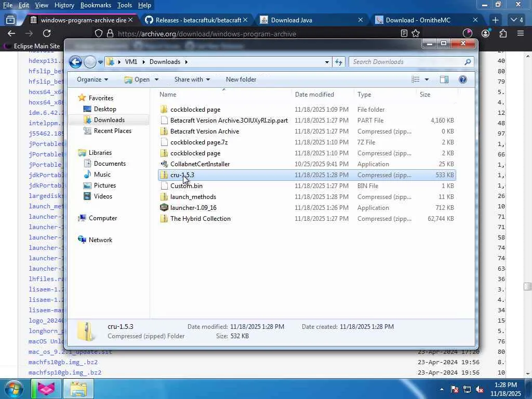Click the Explorer help icon
Viewport: 532px width, 399px height.
(463, 79)
